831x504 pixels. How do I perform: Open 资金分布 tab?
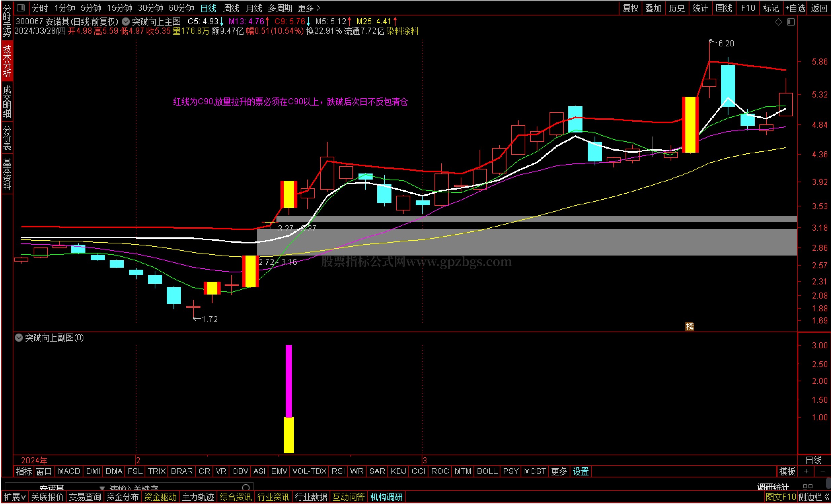[122, 497]
